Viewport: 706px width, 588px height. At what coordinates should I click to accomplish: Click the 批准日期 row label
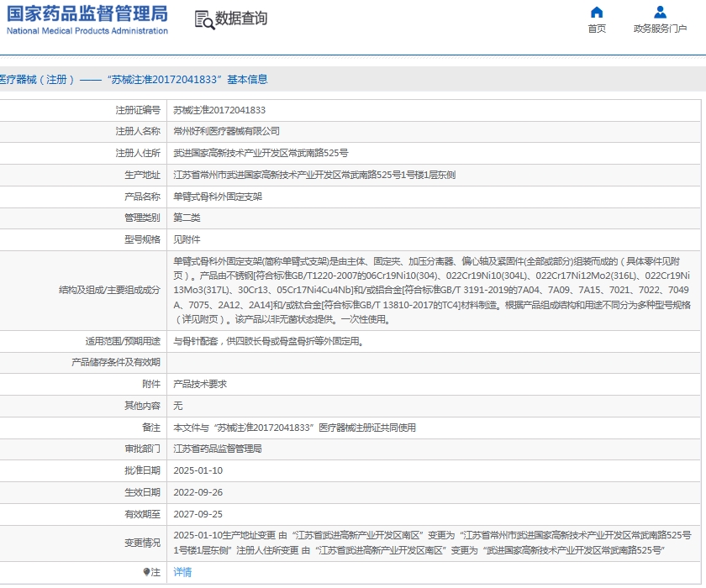pyautogui.click(x=142, y=470)
